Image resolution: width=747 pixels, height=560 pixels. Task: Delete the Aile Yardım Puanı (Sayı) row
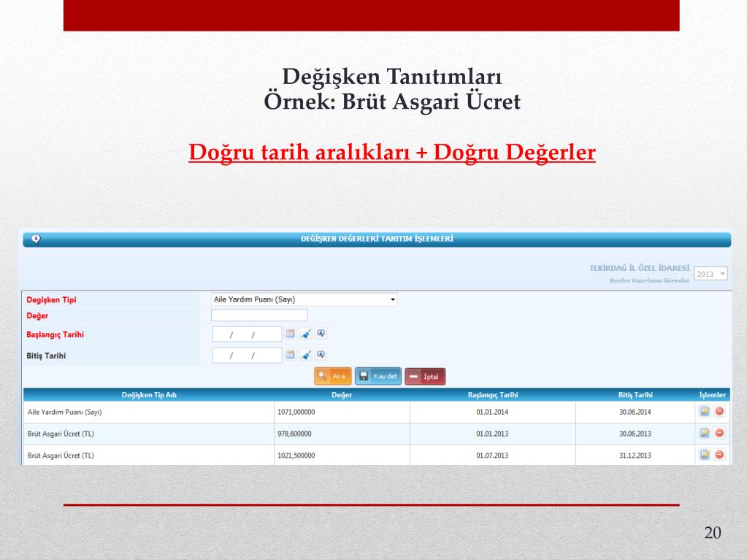(719, 411)
